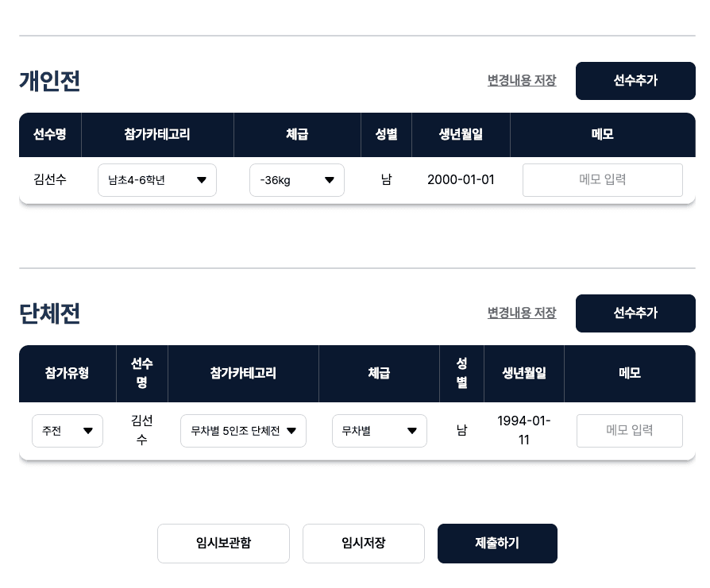The height and width of the screenshot is (588, 710).
Task: Expand the arrow on the 주전 selector
Action: [87, 430]
